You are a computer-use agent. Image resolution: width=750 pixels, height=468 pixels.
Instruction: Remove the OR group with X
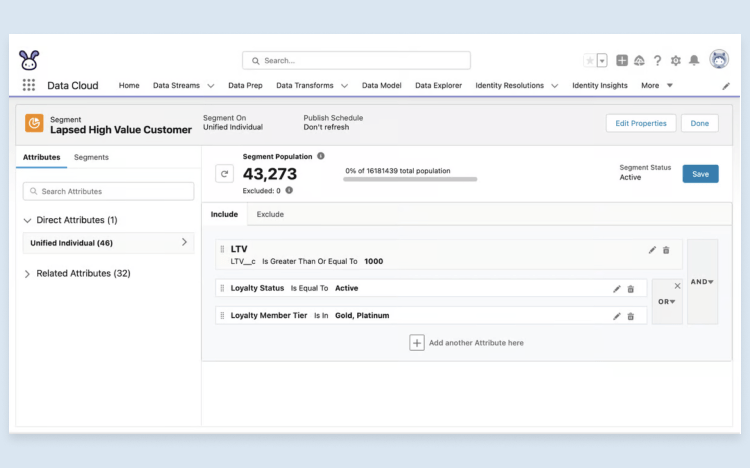677,286
